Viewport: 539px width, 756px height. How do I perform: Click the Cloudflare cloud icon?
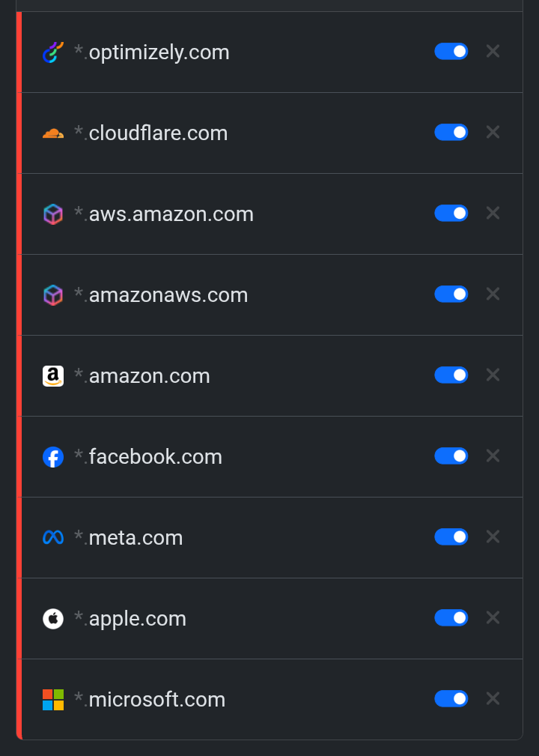tap(53, 133)
